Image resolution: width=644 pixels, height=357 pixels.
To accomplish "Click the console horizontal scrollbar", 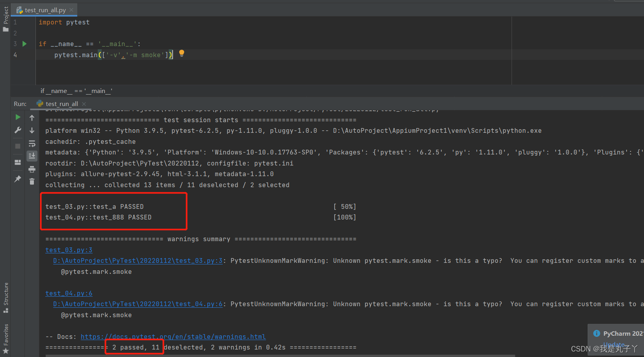I will click(280, 355).
